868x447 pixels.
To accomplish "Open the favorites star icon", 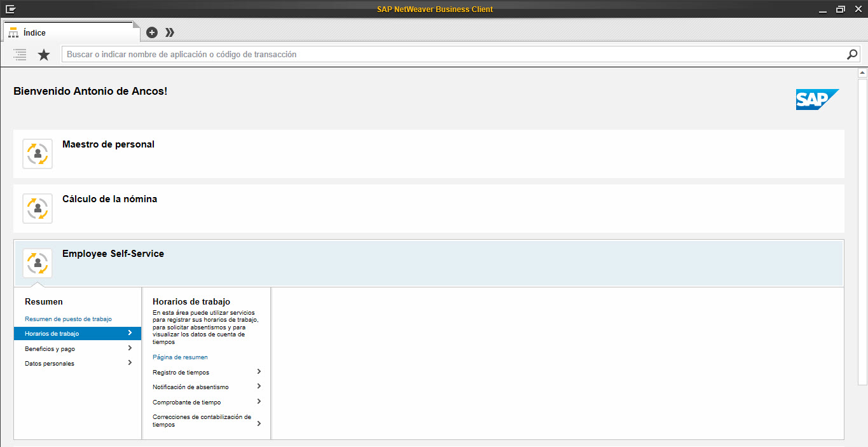I will [x=43, y=55].
